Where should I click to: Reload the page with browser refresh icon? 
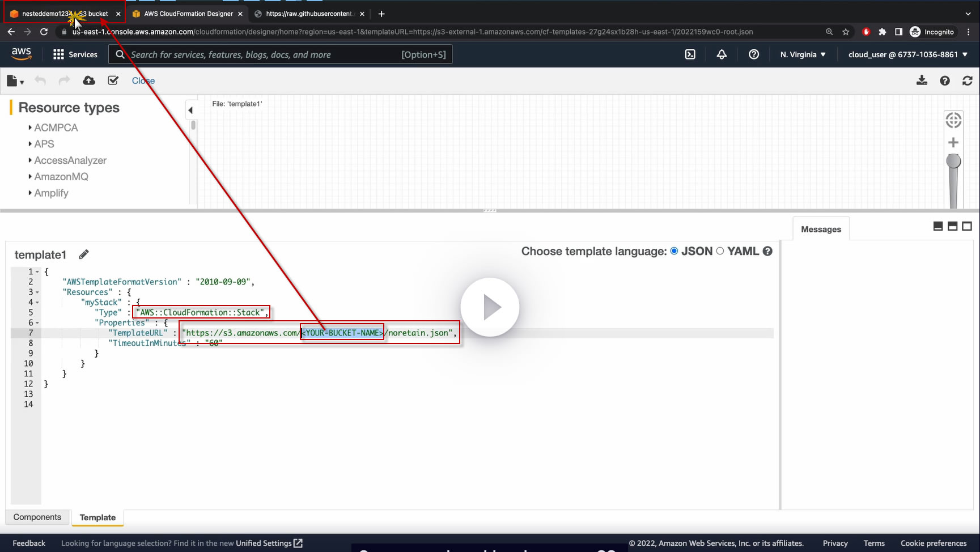44,32
